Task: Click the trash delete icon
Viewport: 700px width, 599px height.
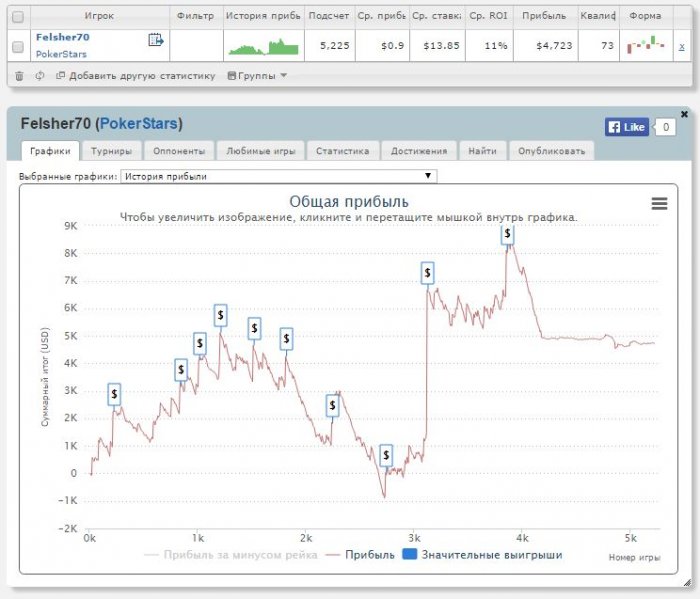Action: (x=19, y=76)
